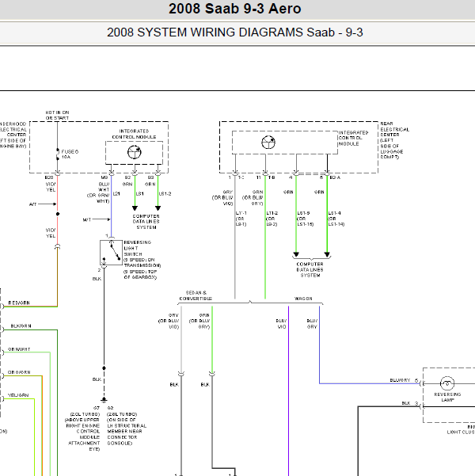Screen dimensions: 475x476
Task: Click 'COMPUTER DATA LINES SYSTEM' under LS1 wires
Action: (x=146, y=222)
